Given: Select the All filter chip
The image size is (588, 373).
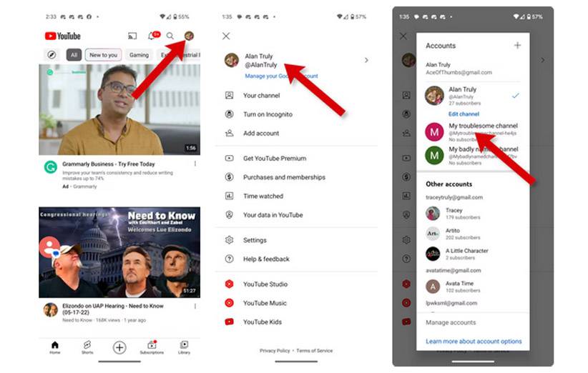Looking at the screenshot, I should [x=74, y=55].
